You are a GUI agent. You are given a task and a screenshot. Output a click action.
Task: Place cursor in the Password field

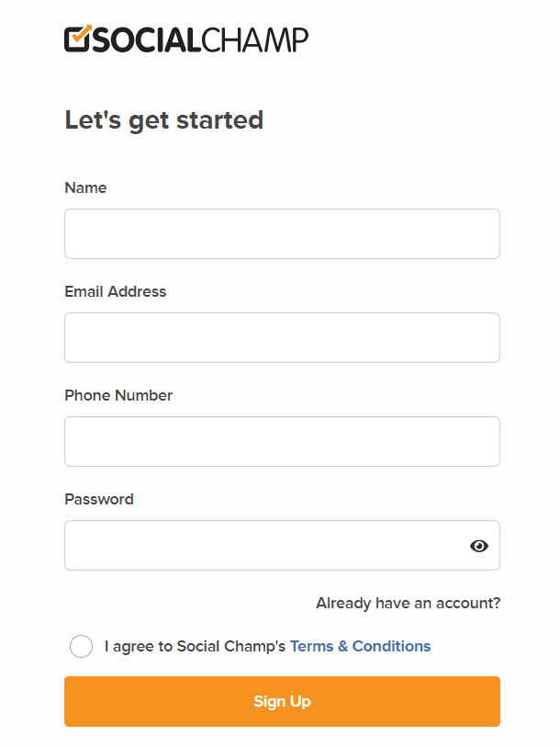click(257, 545)
